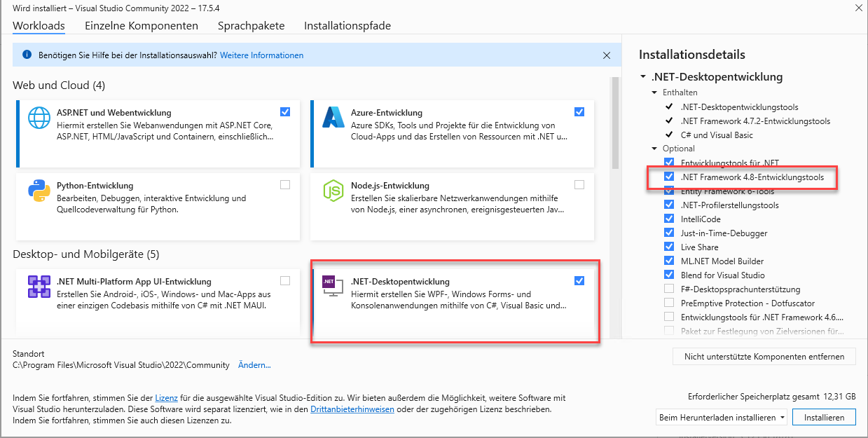Click Nicht unterstützte Komponenten entfernen
The image size is (868, 438).
(764, 356)
